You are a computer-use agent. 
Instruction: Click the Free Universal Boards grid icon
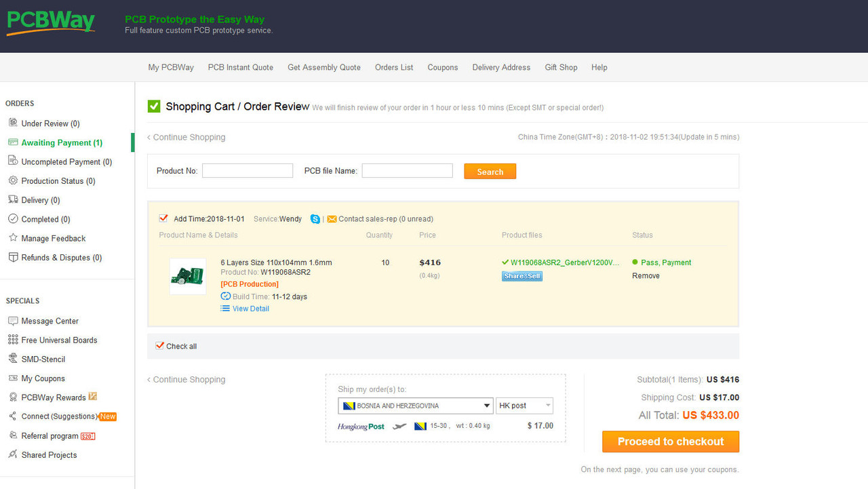[13, 340]
